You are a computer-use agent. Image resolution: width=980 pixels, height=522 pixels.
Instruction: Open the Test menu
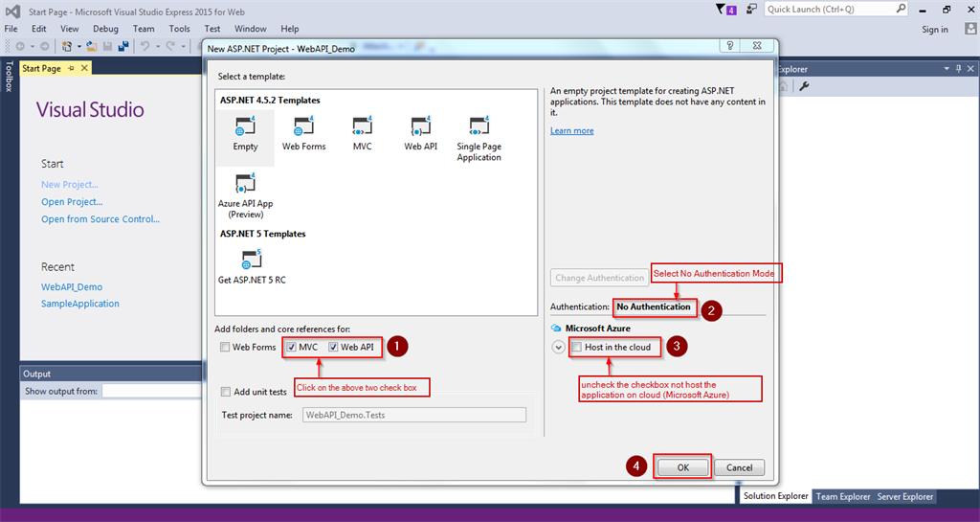[x=212, y=29]
